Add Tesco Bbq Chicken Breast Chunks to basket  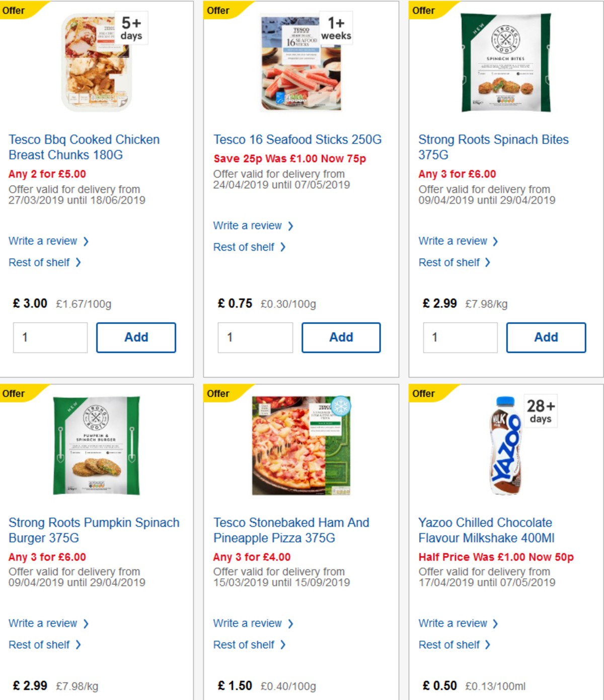click(x=135, y=337)
